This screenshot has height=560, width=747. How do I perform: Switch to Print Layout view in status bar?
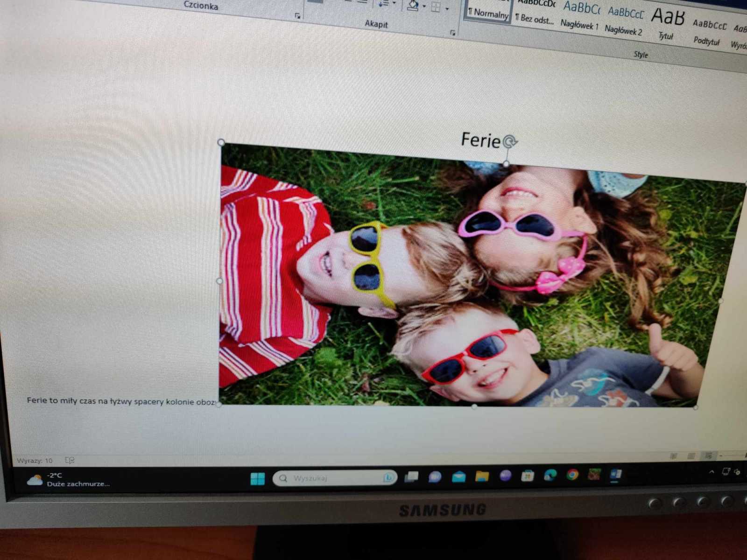coord(691,455)
